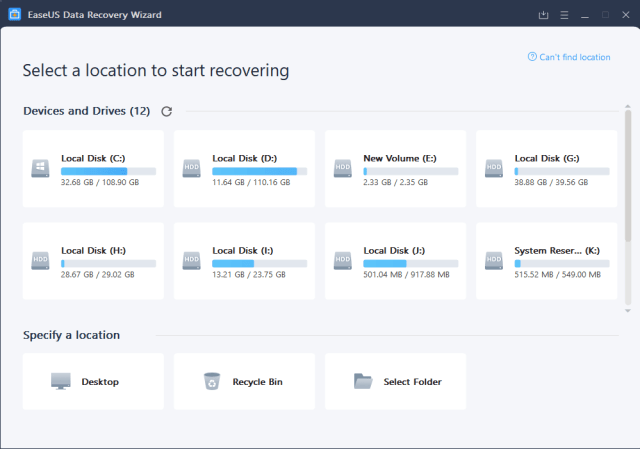The height and width of the screenshot is (449, 640).
Task: Choose the Desktop location label
Action: 100,382
